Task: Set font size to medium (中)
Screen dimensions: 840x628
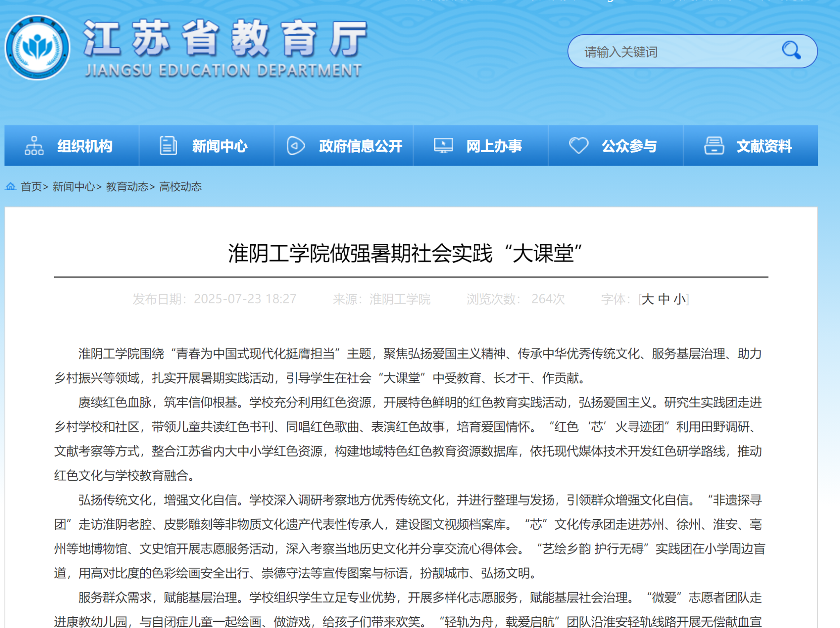Action: 664,299
